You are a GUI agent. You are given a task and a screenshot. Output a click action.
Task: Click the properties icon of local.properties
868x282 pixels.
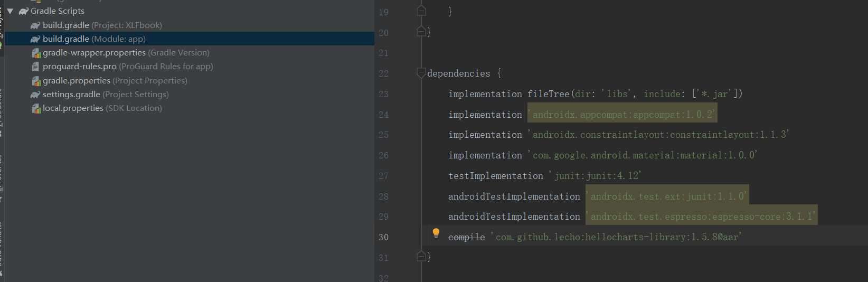tap(36, 108)
